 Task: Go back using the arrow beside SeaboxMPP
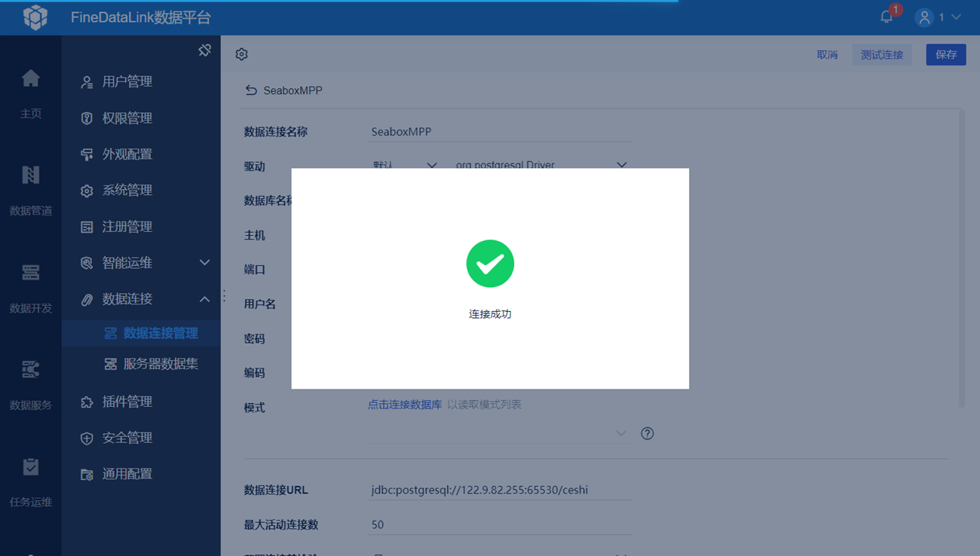tap(251, 90)
